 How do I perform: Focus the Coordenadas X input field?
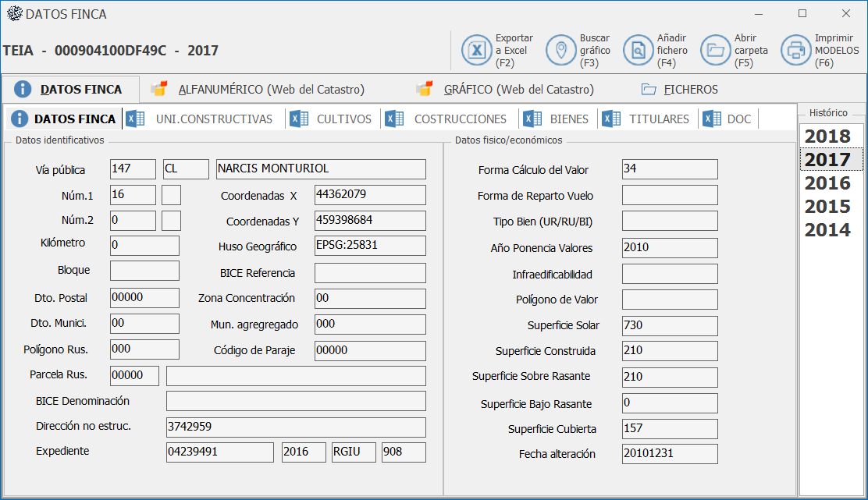[x=370, y=195]
